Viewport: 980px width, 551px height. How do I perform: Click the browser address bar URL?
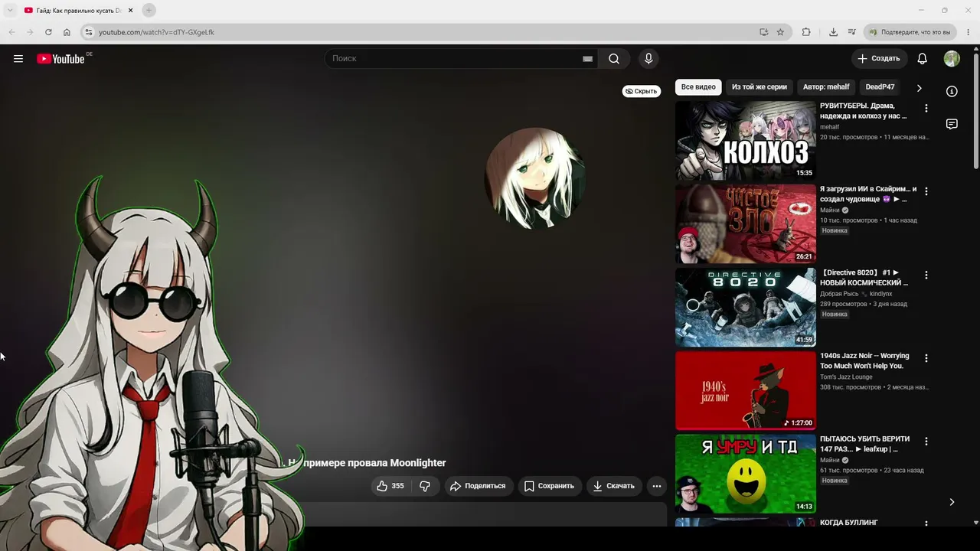click(156, 32)
